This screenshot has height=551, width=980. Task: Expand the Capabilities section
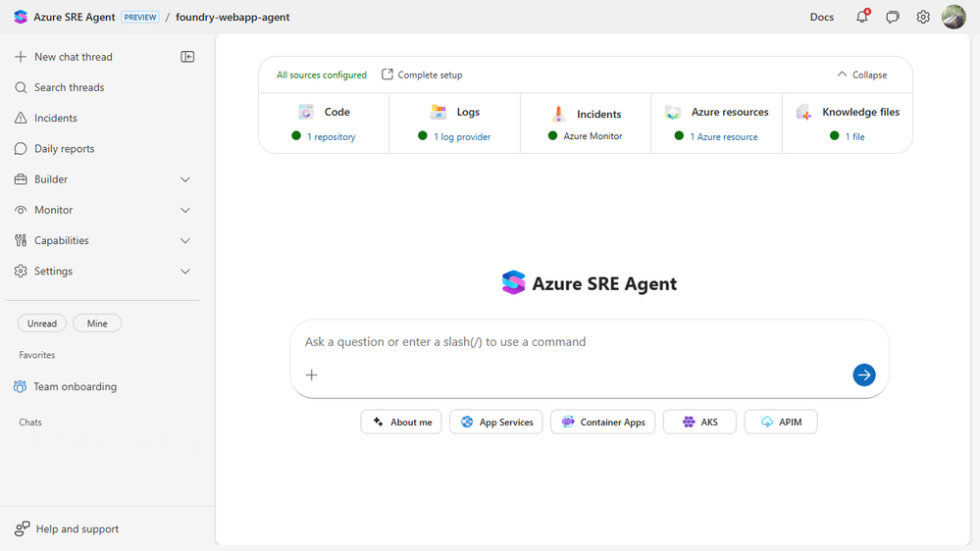point(185,240)
